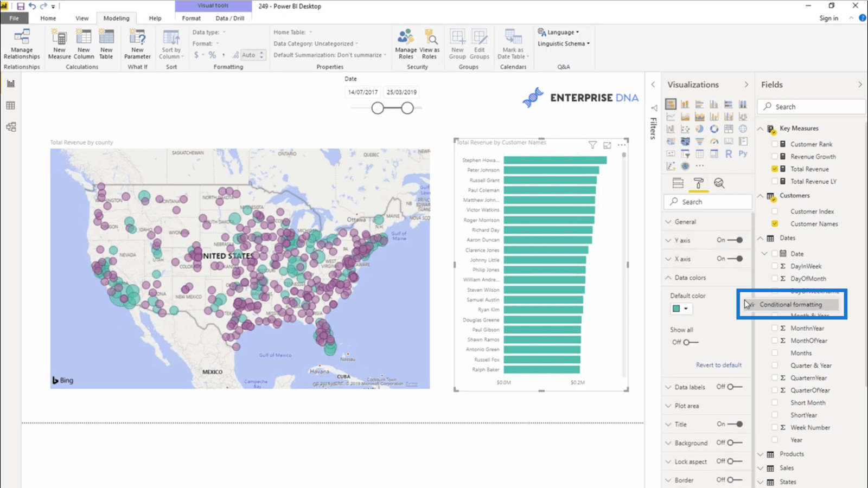Switch to Model view sidebar icon
This screenshot has width=868, height=488.
coord(10,127)
